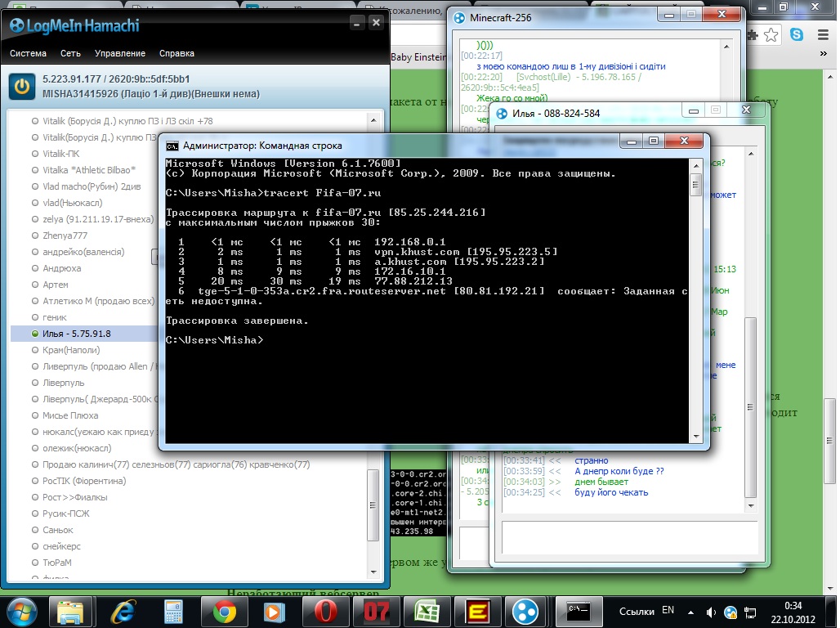
Task: Click Ссылки toolbar on taskbar
Action: [x=637, y=612]
